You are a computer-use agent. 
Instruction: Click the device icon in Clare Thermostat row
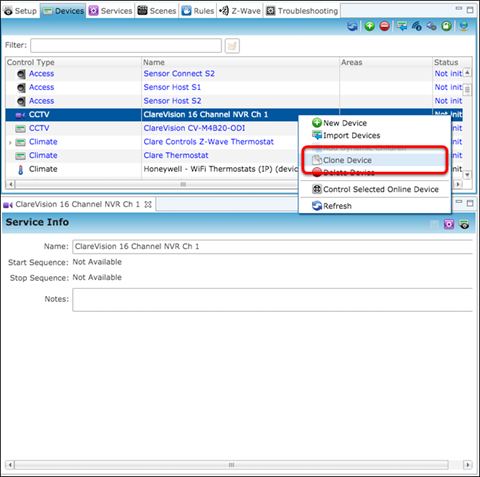tap(21, 156)
